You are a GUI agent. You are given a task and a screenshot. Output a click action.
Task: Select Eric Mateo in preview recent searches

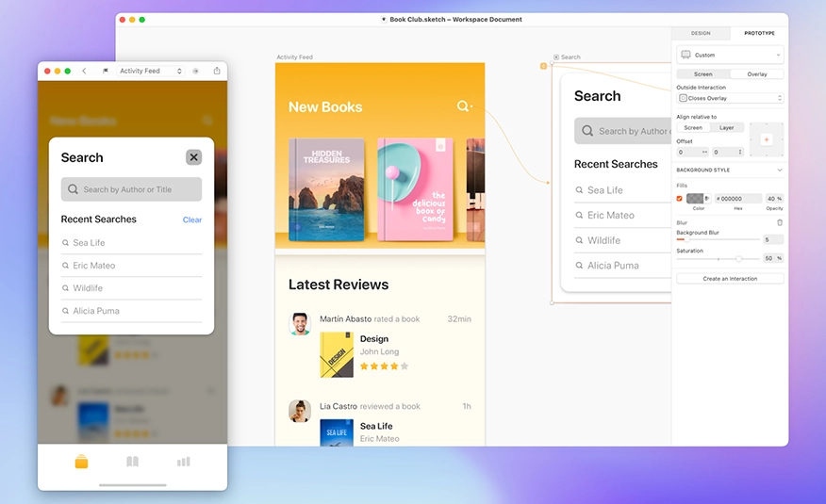pyautogui.click(x=131, y=265)
